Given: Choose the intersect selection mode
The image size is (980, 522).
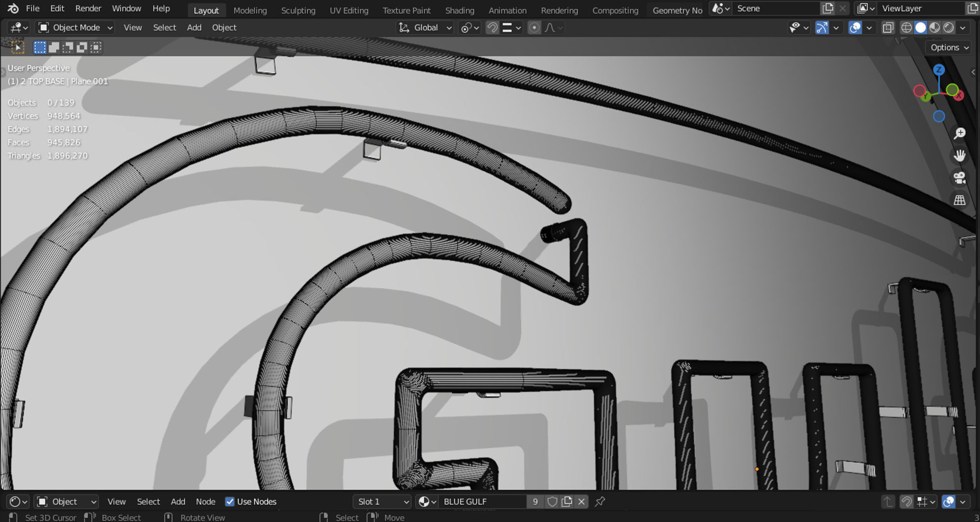Looking at the screenshot, I should click(95, 48).
